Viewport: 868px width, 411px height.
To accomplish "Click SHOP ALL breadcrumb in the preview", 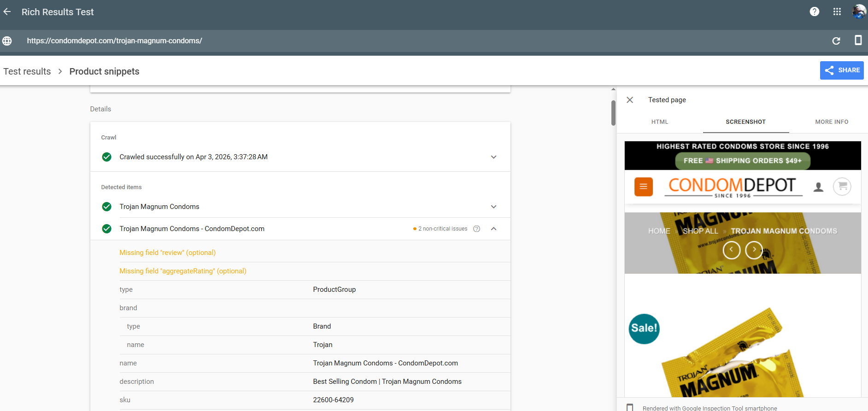I will point(700,231).
